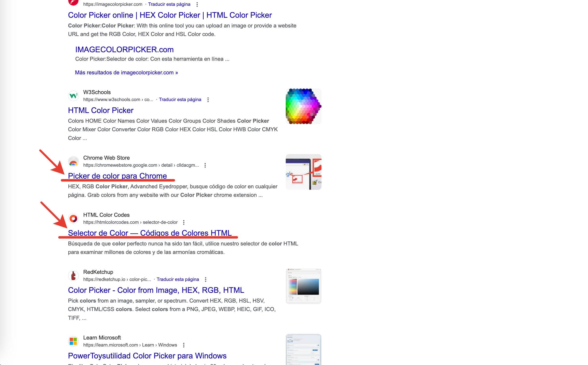Viewport: 588px width, 365px height.
Task: Click the W3Schools favicon icon
Action: 73,96
